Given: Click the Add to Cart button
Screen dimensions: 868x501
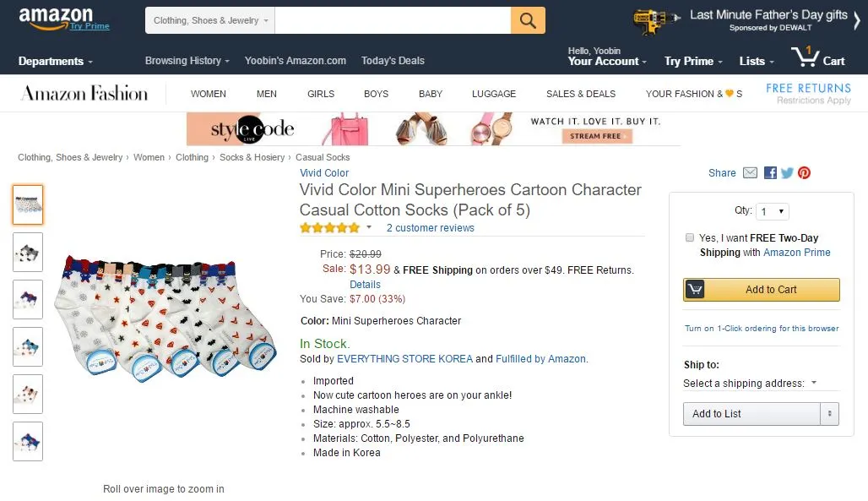Looking at the screenshot, I should coord(762,290).
